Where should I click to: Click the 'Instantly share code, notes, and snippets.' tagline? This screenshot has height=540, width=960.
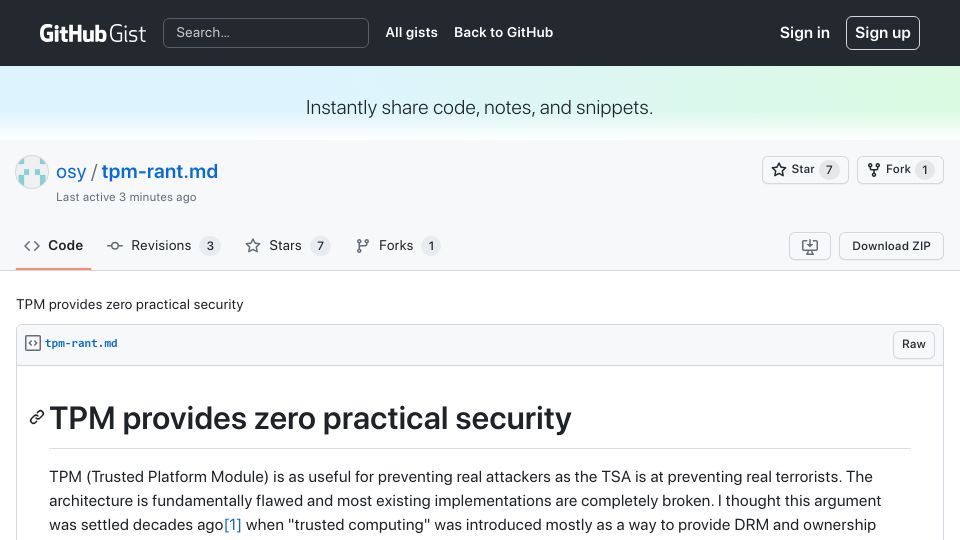click(x=479, y=108)
